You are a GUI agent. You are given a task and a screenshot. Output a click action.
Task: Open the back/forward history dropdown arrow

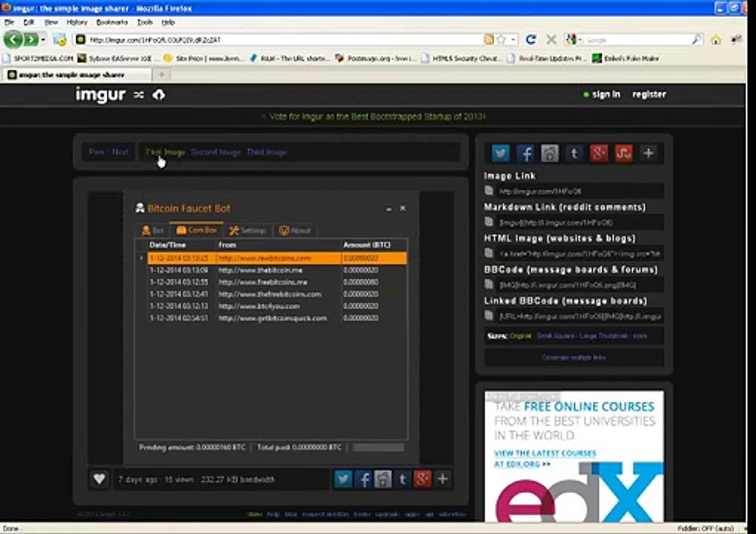(x=43, y=40)
